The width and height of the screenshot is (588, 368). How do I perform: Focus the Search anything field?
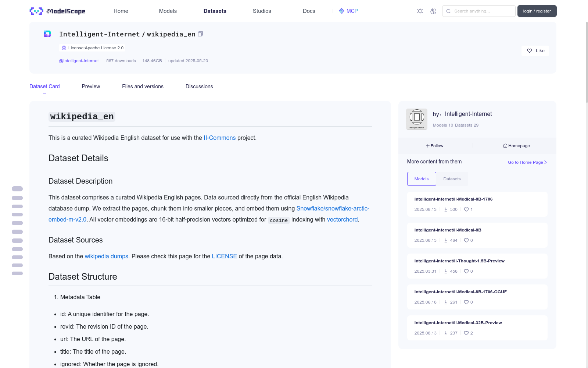point(479,11)
